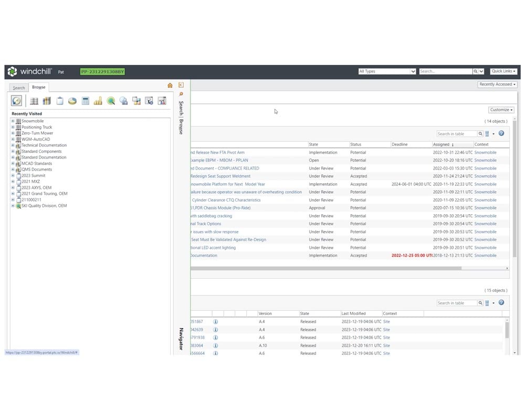This screenshot has height=420, width=525.
Task: Click the table search magnifier beside Search in table
Action: coord(479,133)
